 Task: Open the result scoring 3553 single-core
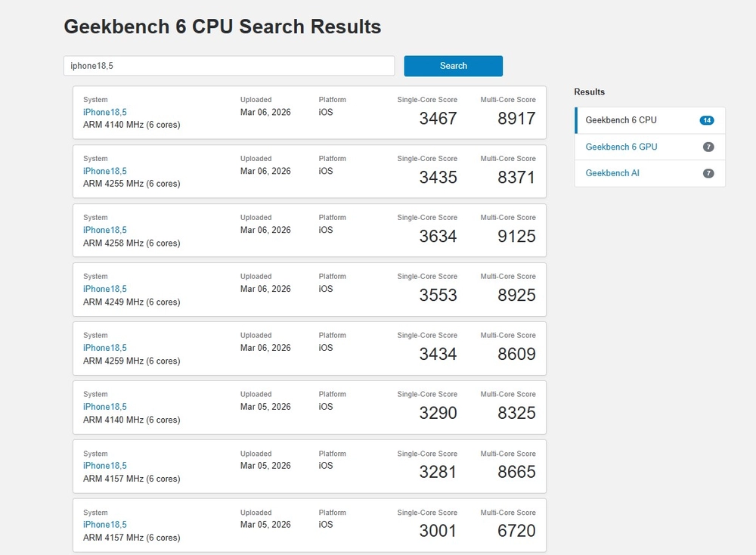[104, 289]
